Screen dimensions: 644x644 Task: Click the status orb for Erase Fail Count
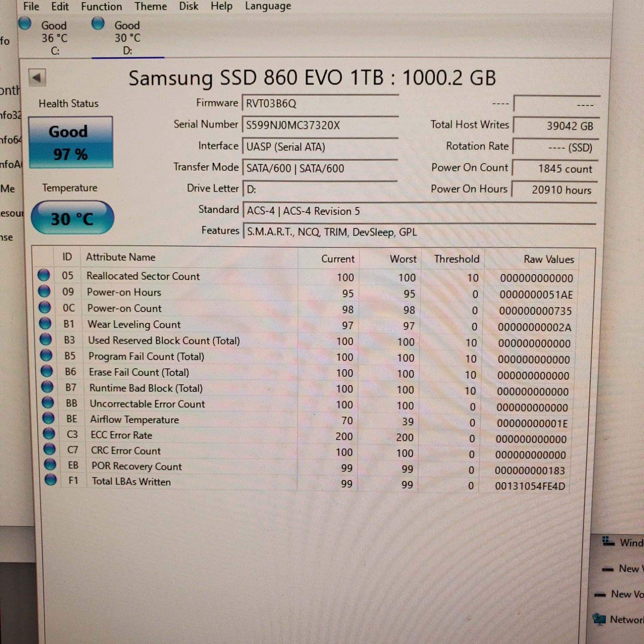tap(47, 371)
